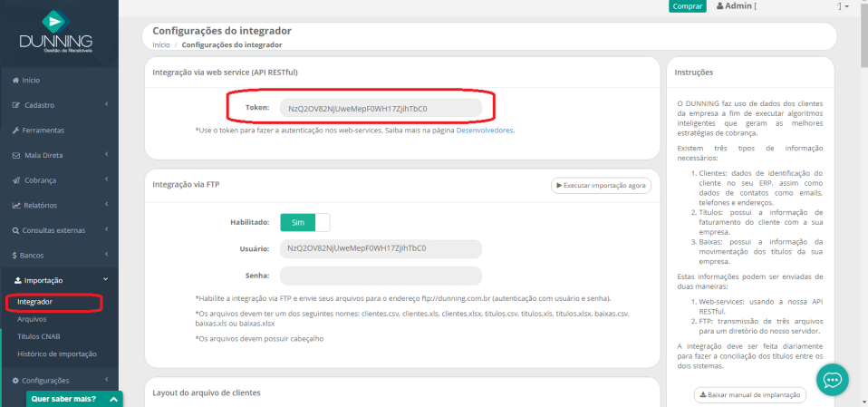Expand the Cadastro sidebar menu
This screenshot has height=407, width=868.
(x=59, y=105)
